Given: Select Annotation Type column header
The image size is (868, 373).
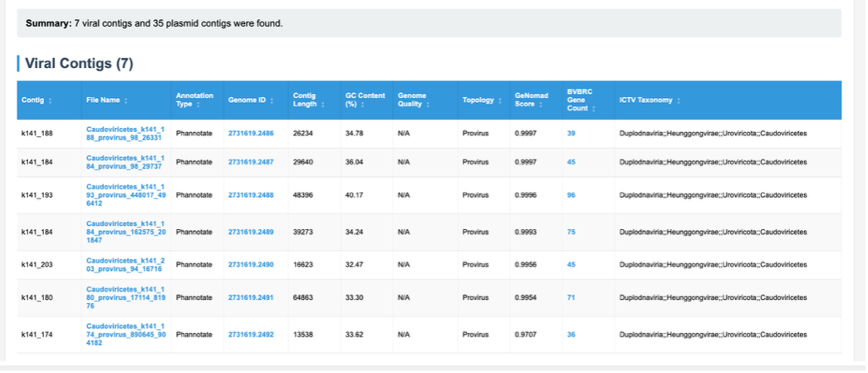Looking at the screenshot, I should [194, 100].
